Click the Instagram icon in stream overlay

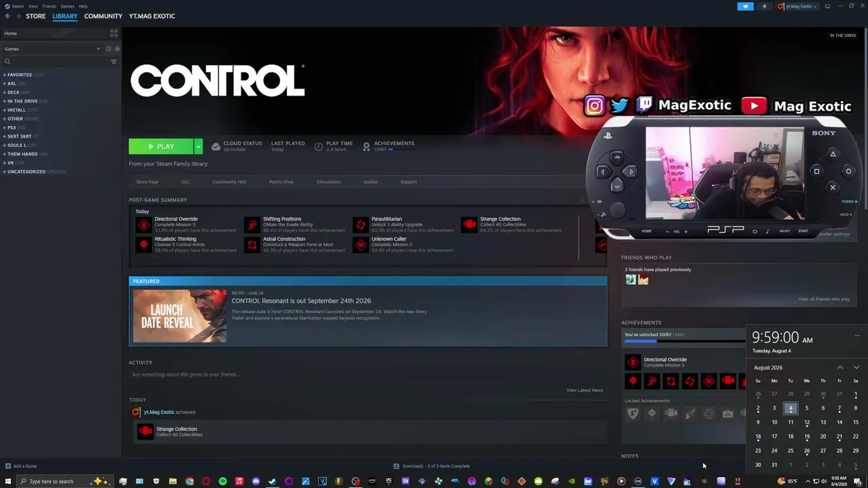[x=594, y=106]
